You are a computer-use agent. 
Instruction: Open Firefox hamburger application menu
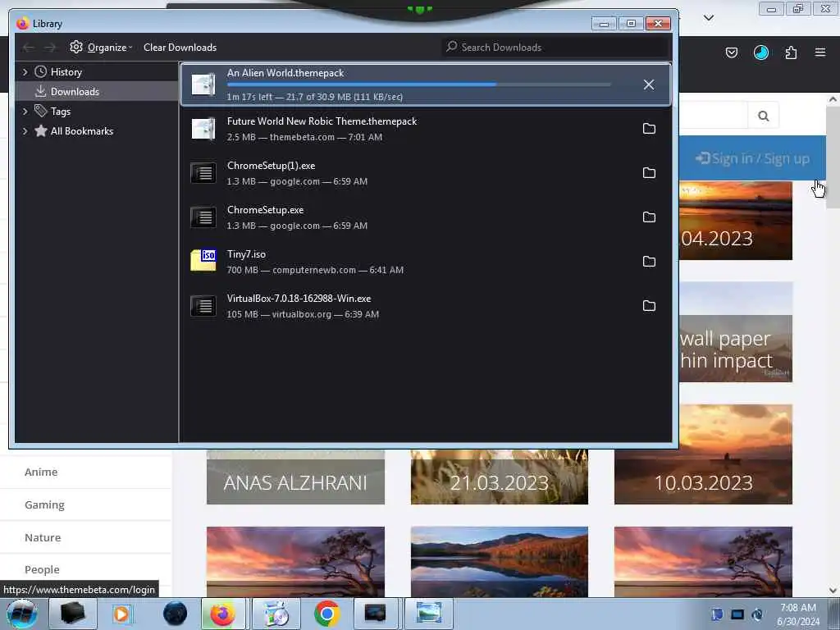(x=820, y=52)
